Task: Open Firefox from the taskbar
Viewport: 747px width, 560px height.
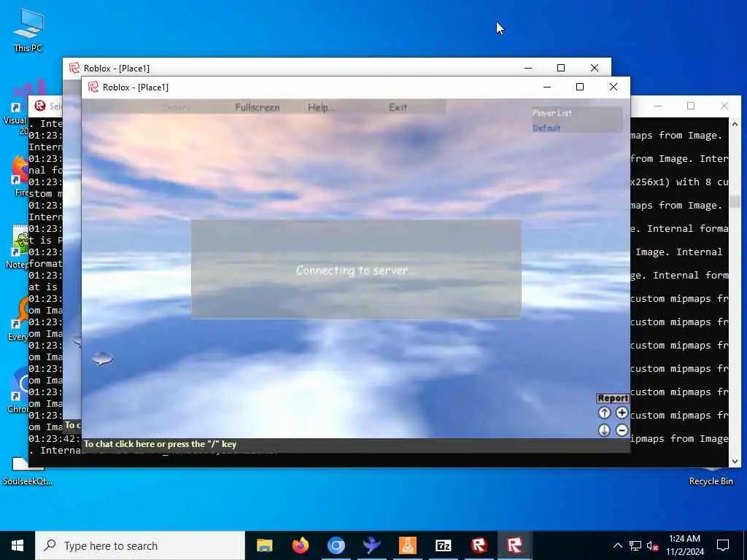Action: [x=300, y=545]
